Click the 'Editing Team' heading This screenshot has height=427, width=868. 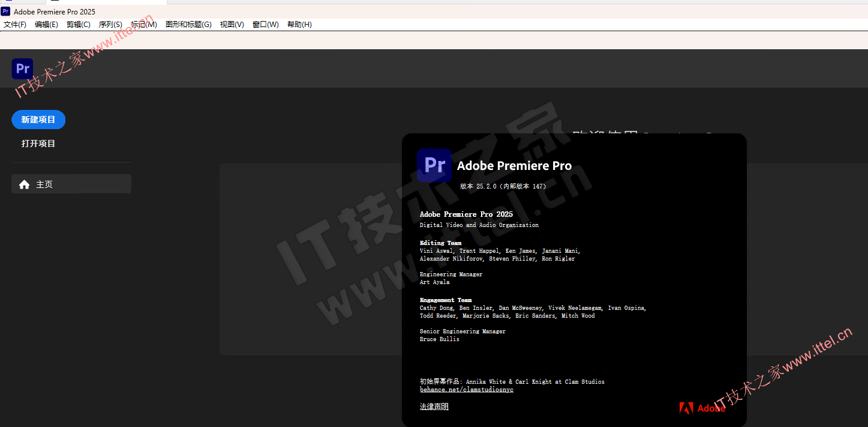click(x=441, y=243)
